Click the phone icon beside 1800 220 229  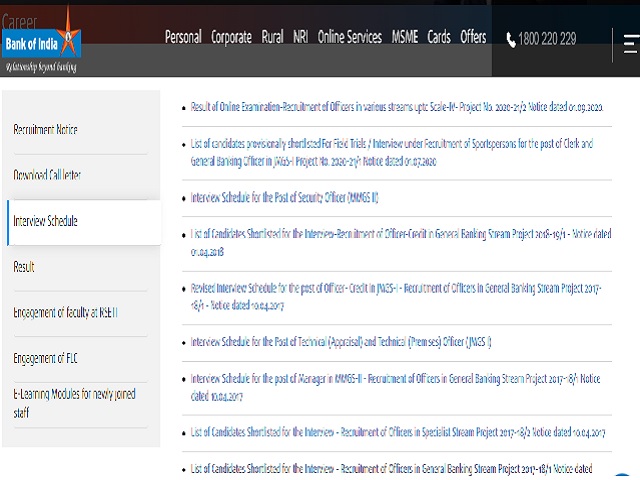click(511, 40)
